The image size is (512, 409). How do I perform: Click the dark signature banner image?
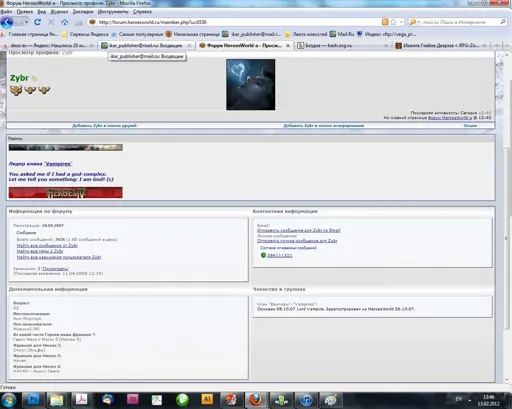tap(66, 147)
